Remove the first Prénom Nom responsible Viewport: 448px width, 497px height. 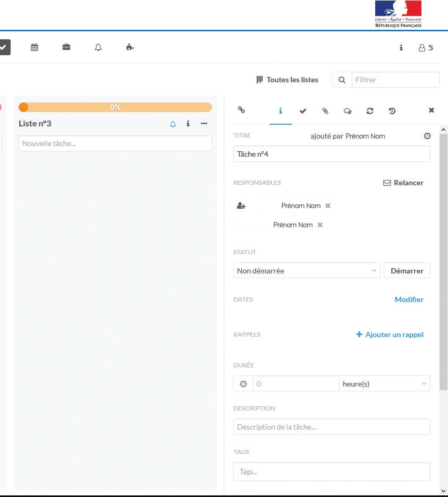coord(328,206)
